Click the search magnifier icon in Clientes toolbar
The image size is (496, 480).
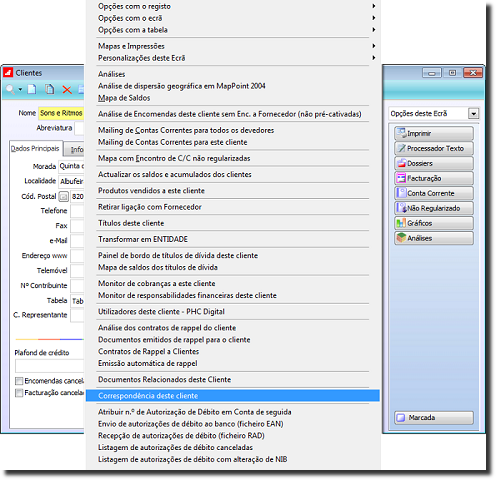10,89
